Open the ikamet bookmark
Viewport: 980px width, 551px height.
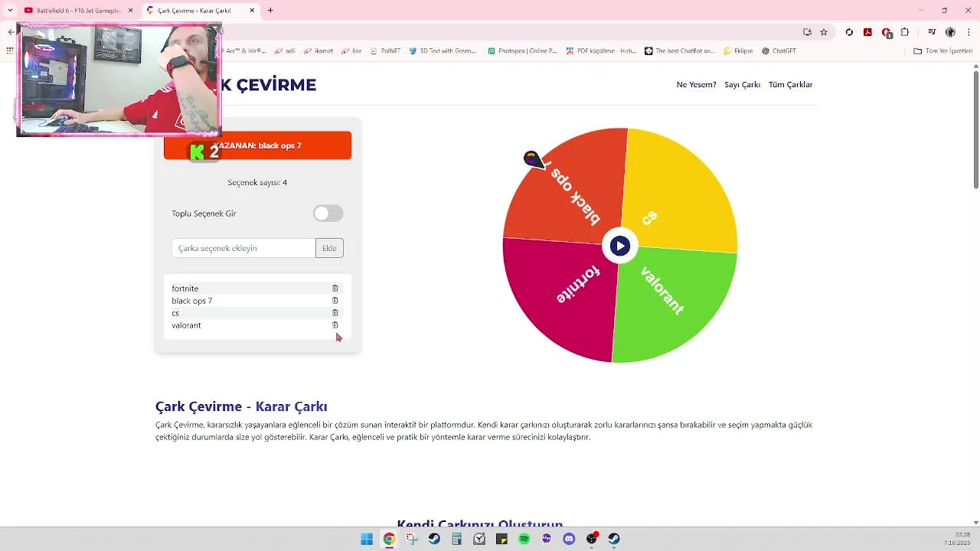tap(318, 51)
